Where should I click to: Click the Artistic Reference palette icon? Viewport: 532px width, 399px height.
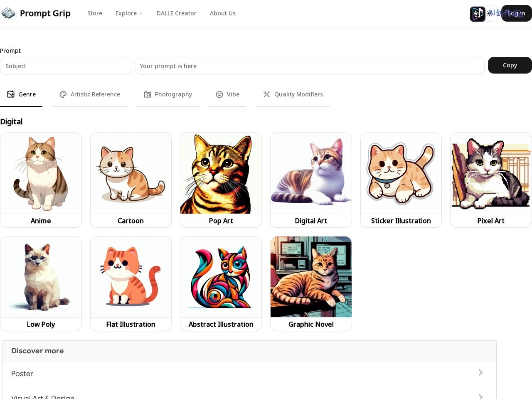point(63,94)
